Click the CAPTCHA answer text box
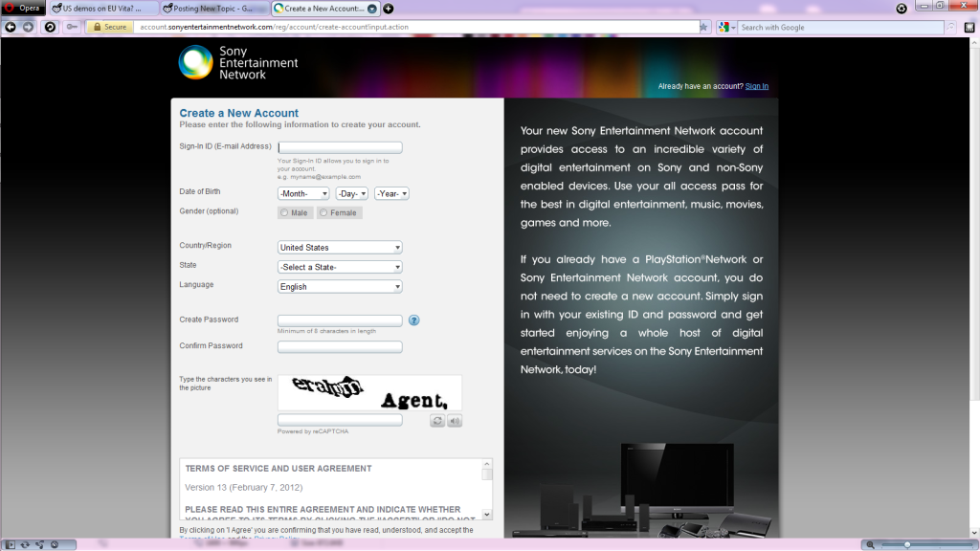This screenshot has width=980, height=551. pyautogui.click(x=340, y=421)
